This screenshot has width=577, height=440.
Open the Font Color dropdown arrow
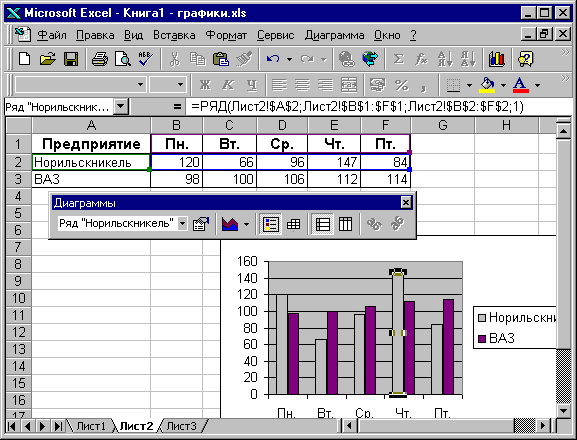point(538,85)
